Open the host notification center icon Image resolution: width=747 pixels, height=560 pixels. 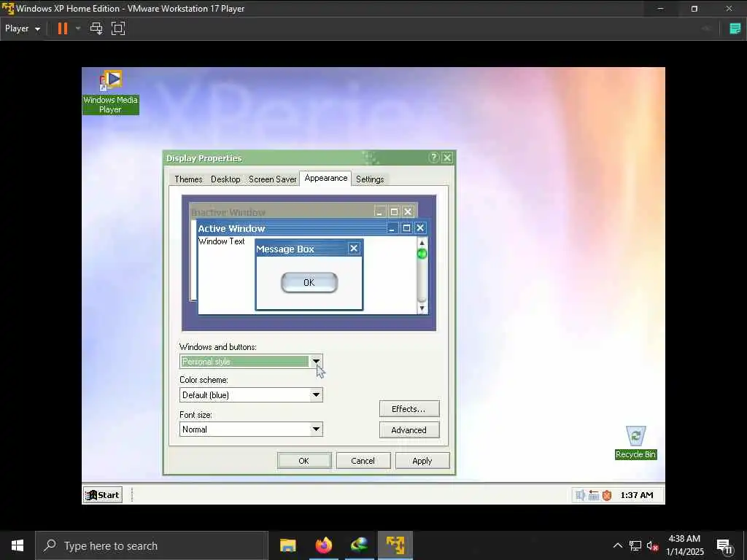point(724,545)
